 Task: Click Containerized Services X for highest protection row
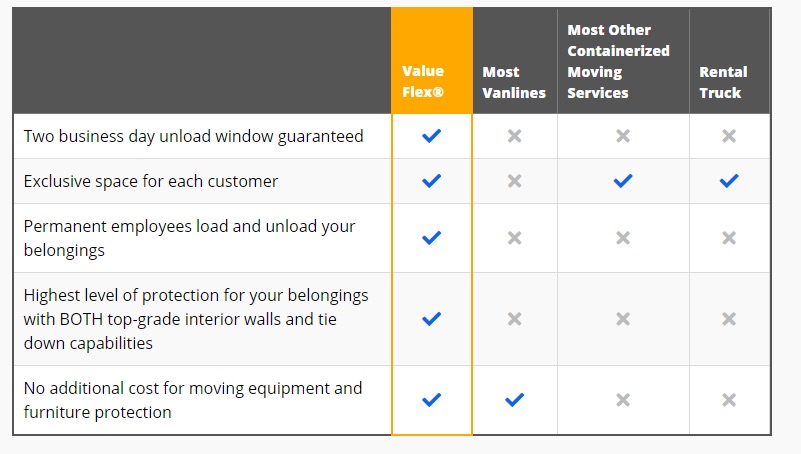[x=623, y=319]
